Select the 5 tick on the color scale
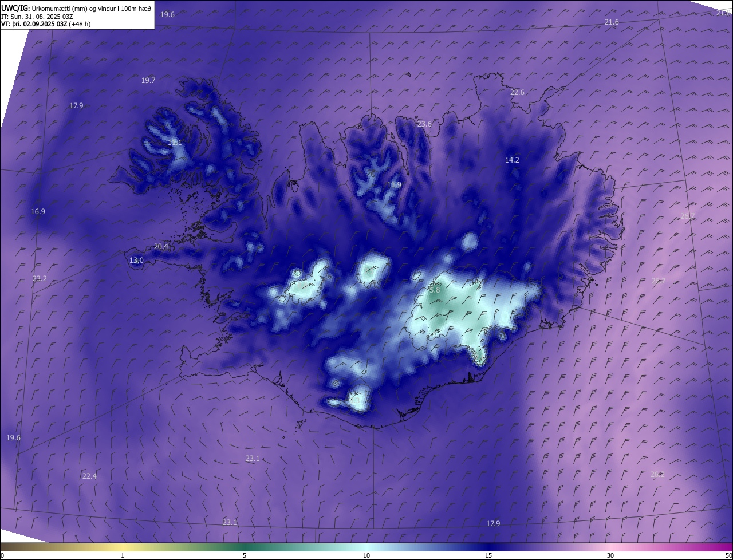 tap(245, 555)
